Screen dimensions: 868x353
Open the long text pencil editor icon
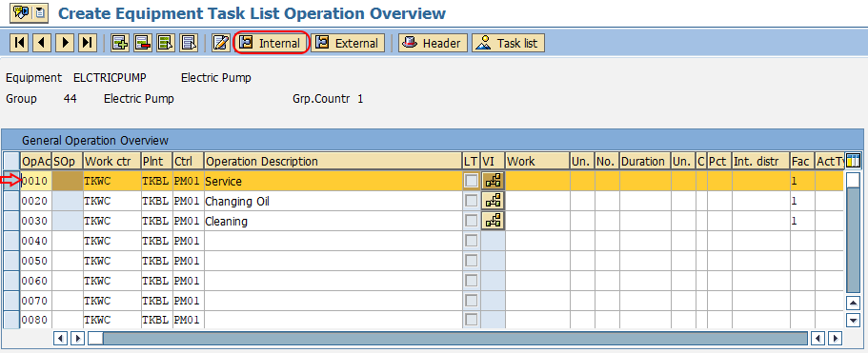coord(221,43)
